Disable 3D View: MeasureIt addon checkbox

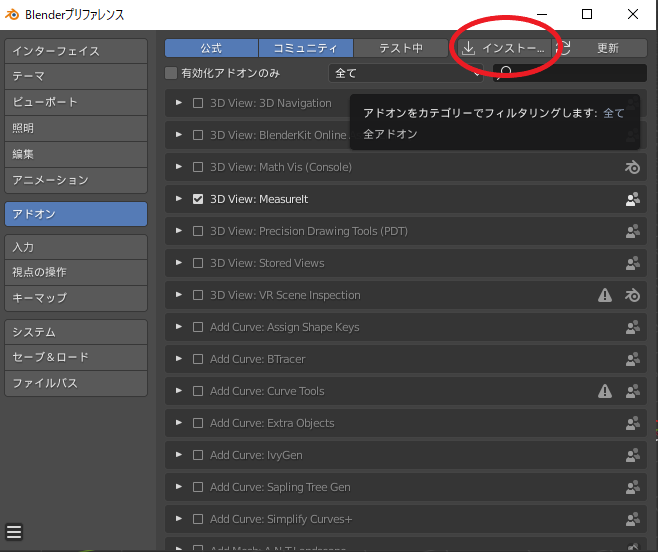coord(198,199)
